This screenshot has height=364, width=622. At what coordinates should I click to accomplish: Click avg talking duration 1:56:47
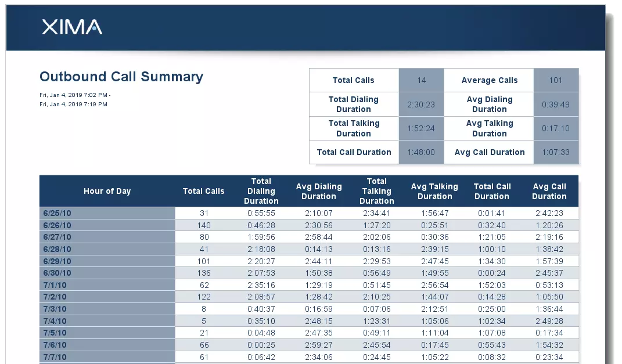(x=435, y=213)
